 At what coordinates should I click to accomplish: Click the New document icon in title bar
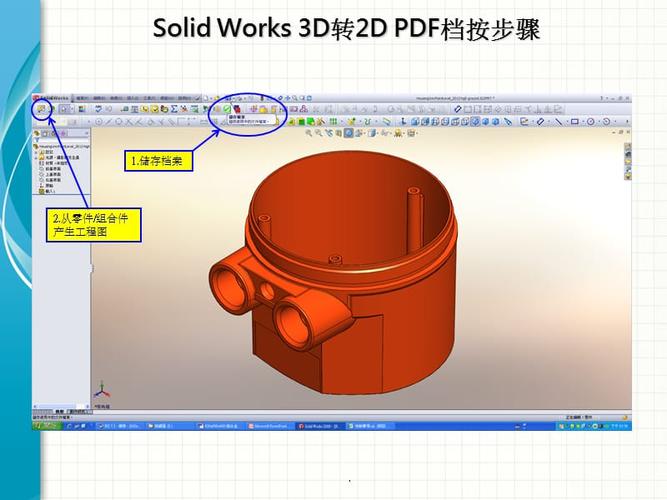206,98
